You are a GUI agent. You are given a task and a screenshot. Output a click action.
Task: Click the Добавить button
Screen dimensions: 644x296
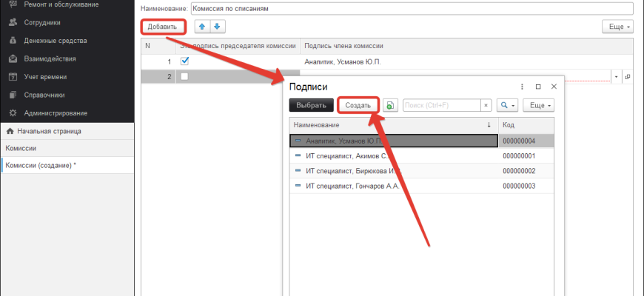pyautogui.click(x=162, y=27)
